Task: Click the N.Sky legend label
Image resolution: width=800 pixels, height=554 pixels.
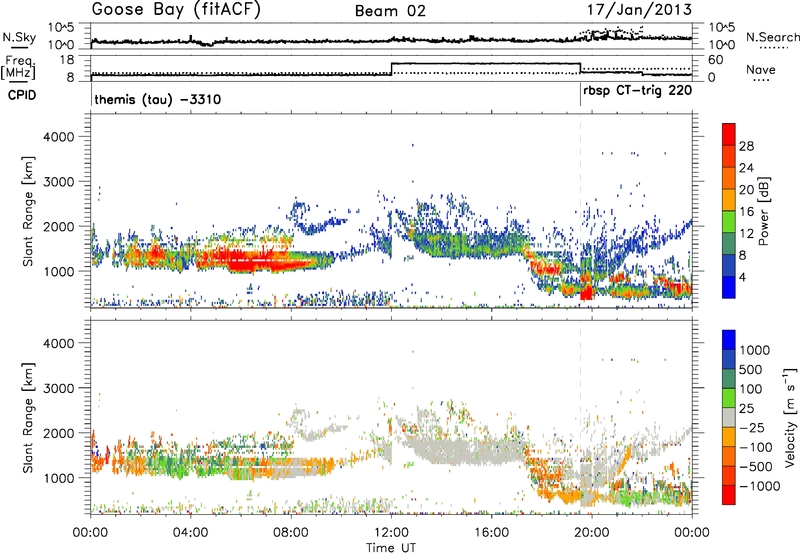Action: (19, 37)
